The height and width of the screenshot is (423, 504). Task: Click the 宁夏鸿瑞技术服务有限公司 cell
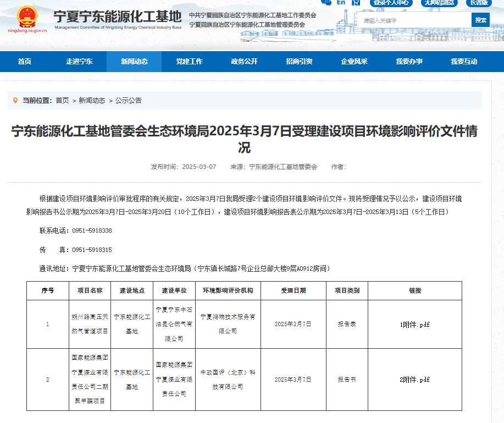[x=228, y=324]
